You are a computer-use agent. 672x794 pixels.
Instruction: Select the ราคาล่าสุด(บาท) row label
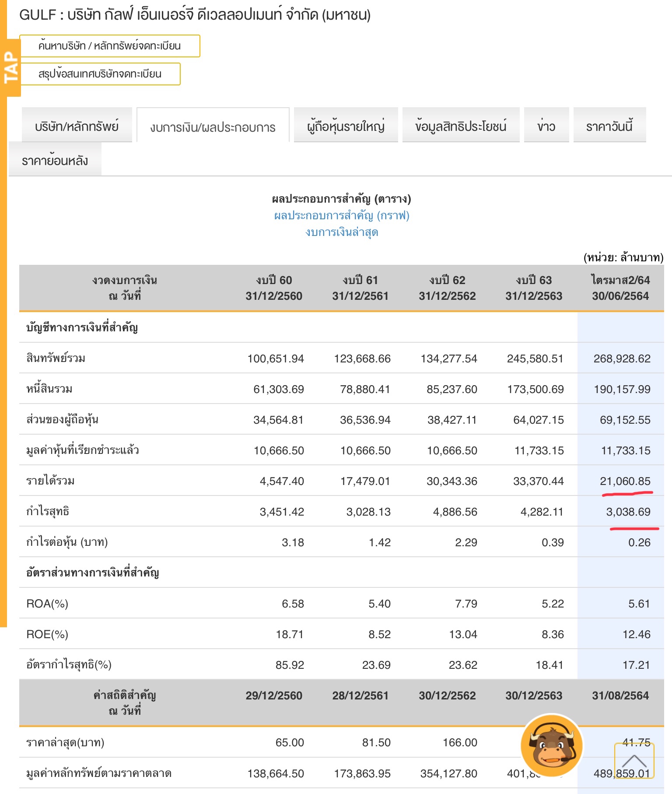pos(65,742)
